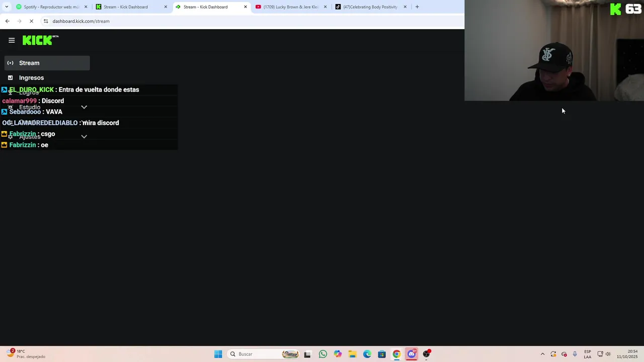
Task: Open Microsoft Edge from the taskbar
Action: [x=367, y=354]
